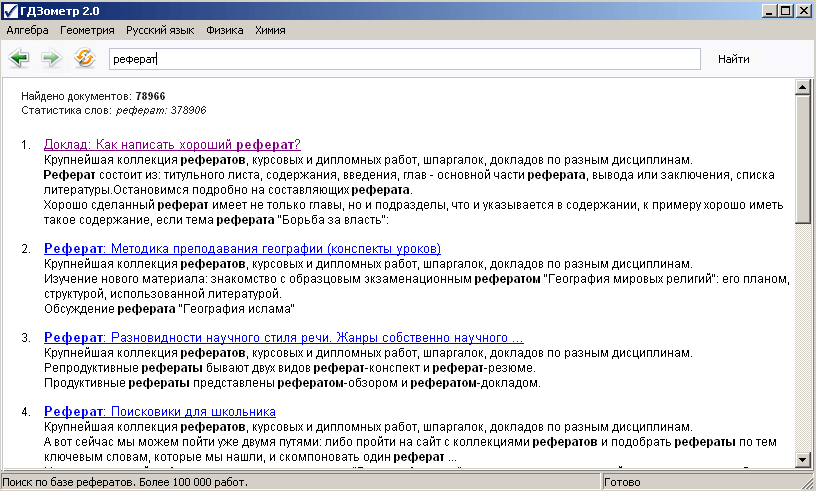
Task: Click the ГДЗометр title bar app icon
Action: click(10, 11)
